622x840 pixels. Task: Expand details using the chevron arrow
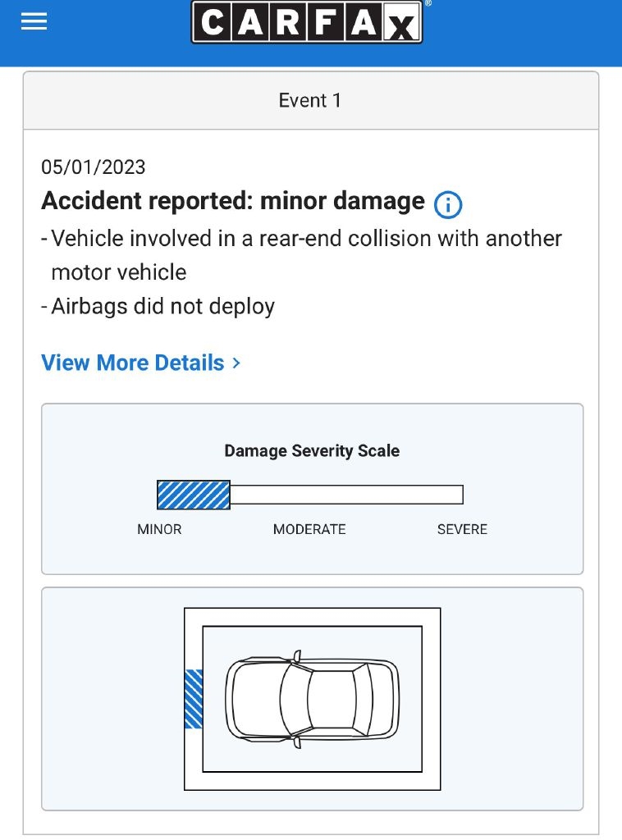(236, 363)
